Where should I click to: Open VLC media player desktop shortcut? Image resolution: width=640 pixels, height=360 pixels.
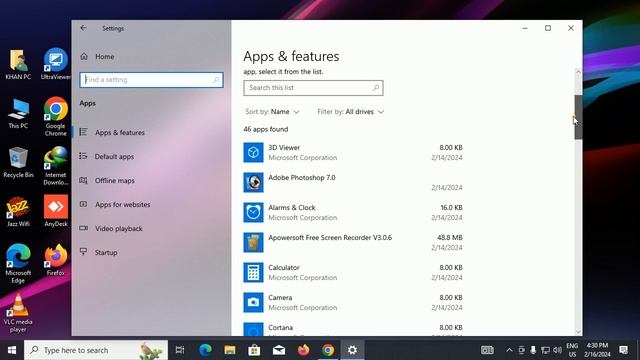point(18,313)
